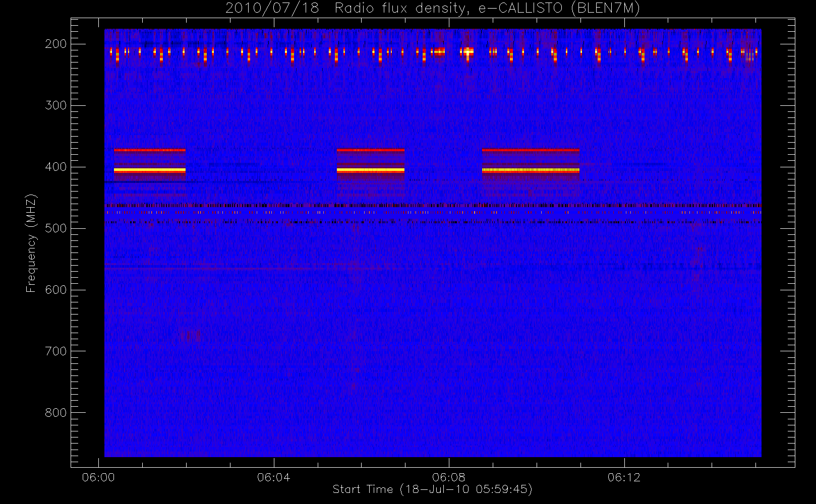The height and width of the screenshot is (504, 816).
Task: Click the 600 frequency tick label
Action: point(56,290)
